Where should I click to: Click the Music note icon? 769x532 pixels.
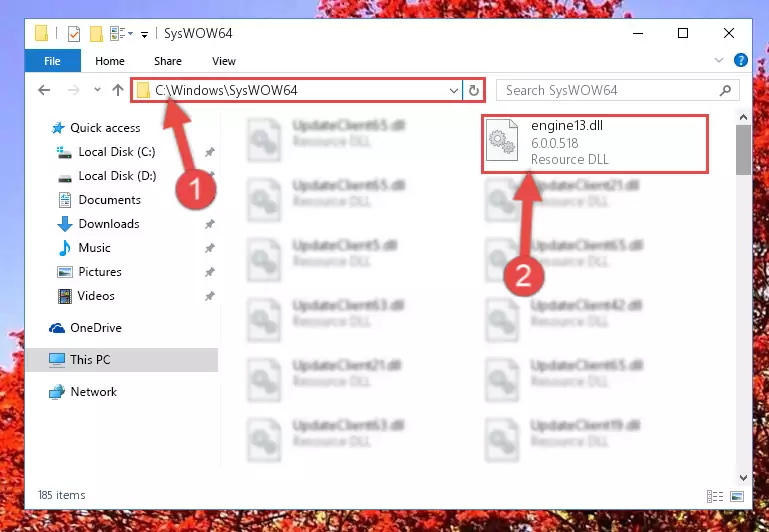click(64, 248)
